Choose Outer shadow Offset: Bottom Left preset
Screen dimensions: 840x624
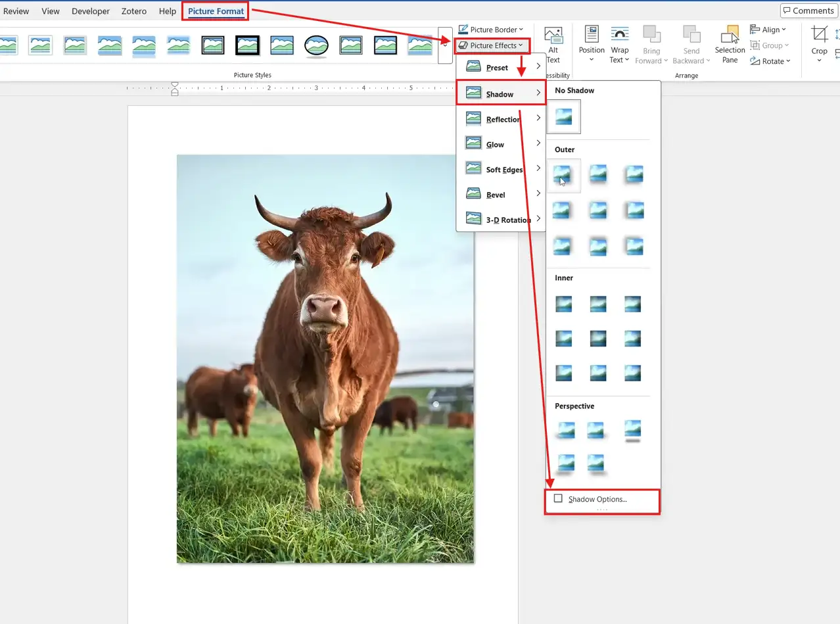[x=634, y=176]
